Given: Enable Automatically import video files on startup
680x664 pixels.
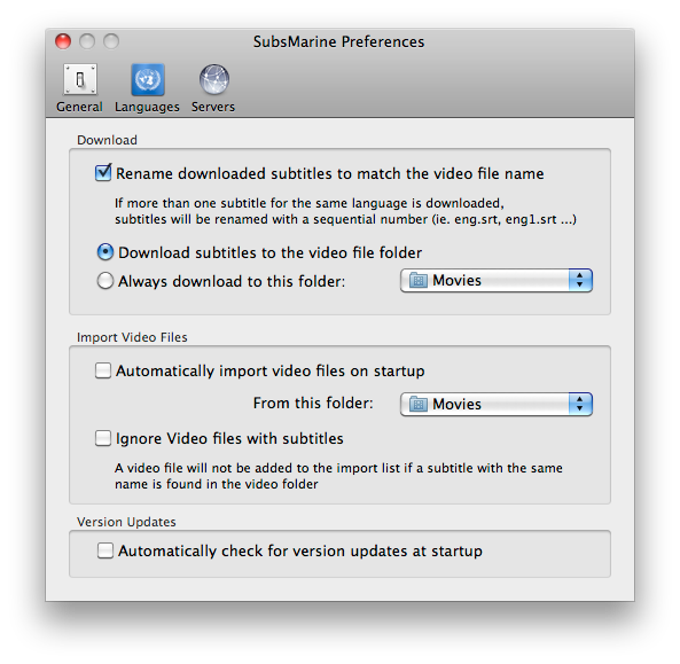Looking at the screenshot, I should click(103, 371).
